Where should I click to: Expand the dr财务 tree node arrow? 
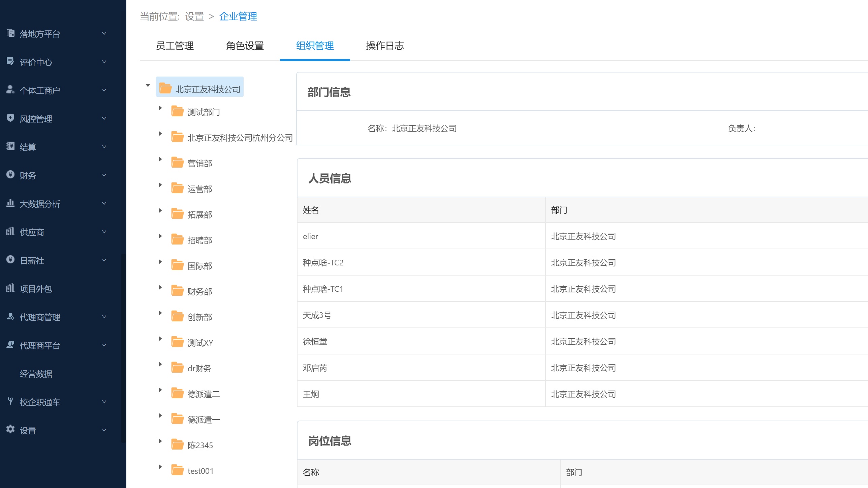click(x=160, y=364)
